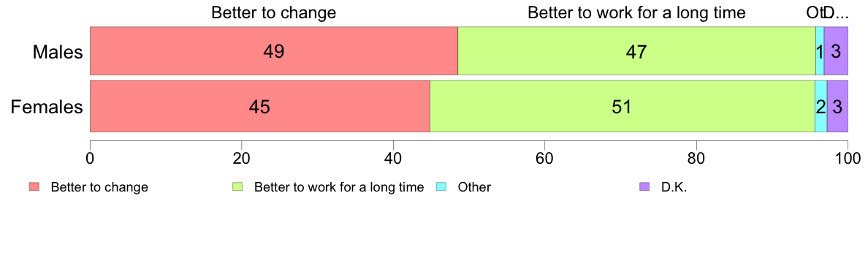Click the x-axis tick label 100

click(x=848, y=156)
